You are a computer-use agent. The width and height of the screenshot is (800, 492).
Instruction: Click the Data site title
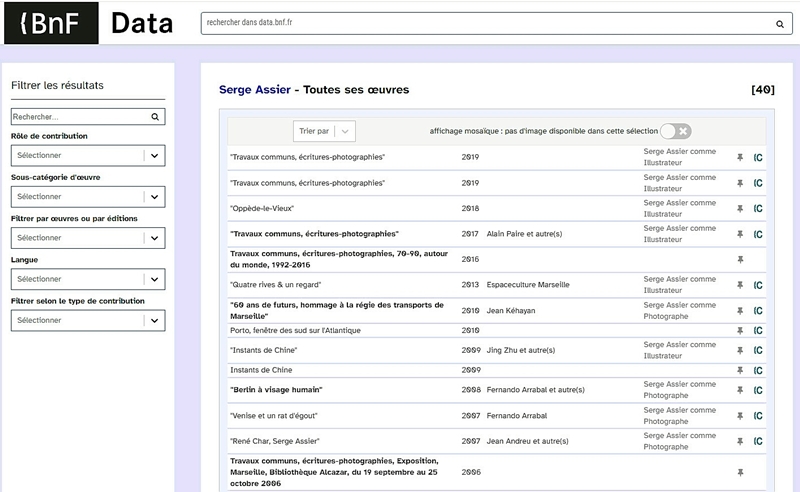[x=142, y=23]
